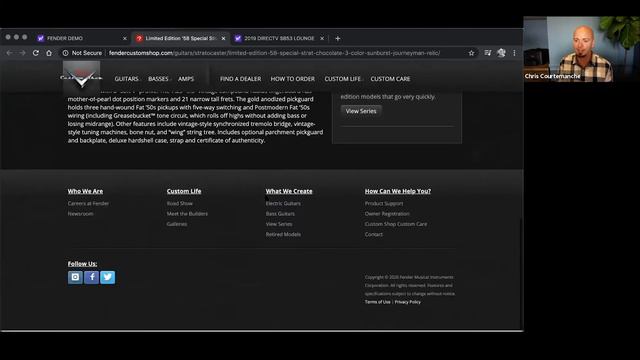The height and width of the screenshot is (360, 640).
Task: Open Custom Shop Custom Care link
Action: coord(396,224)
